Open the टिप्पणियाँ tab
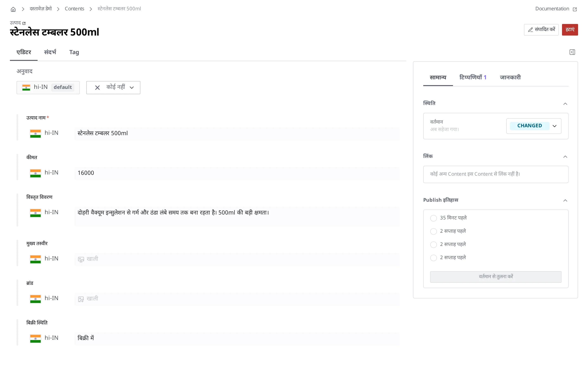 (473, 77)
